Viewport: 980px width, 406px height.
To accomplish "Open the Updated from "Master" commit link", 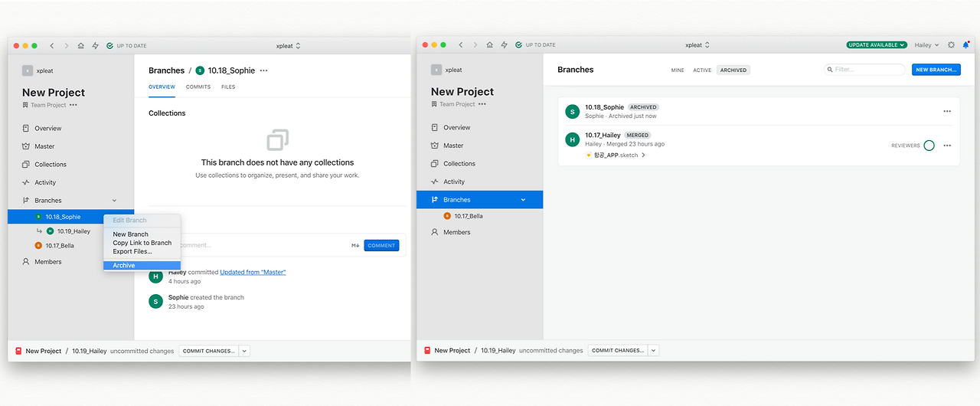I will click(253, 272).
